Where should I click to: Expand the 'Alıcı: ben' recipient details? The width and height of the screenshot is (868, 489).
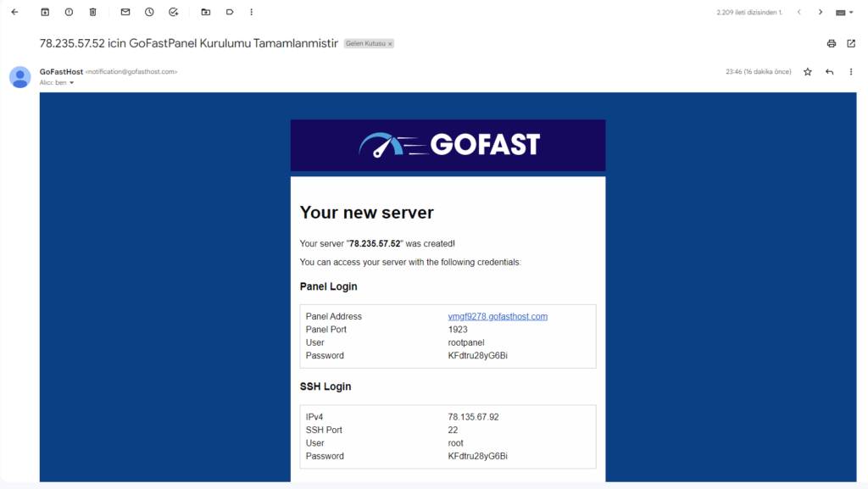(x=72, y=83)
